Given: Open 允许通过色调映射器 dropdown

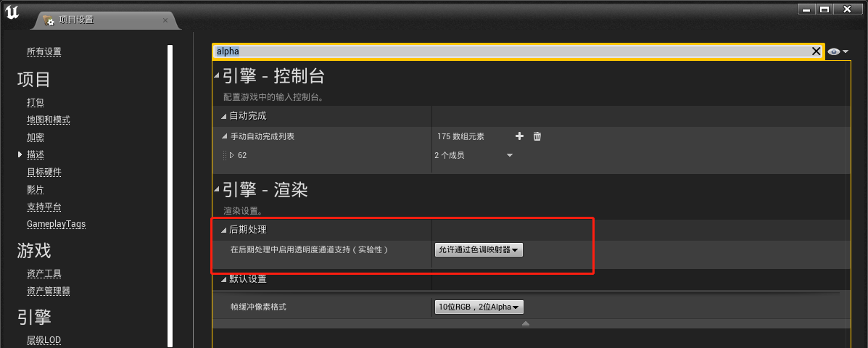Looking at the screenshot, I should pyautogui.click(x=479, y=250).
